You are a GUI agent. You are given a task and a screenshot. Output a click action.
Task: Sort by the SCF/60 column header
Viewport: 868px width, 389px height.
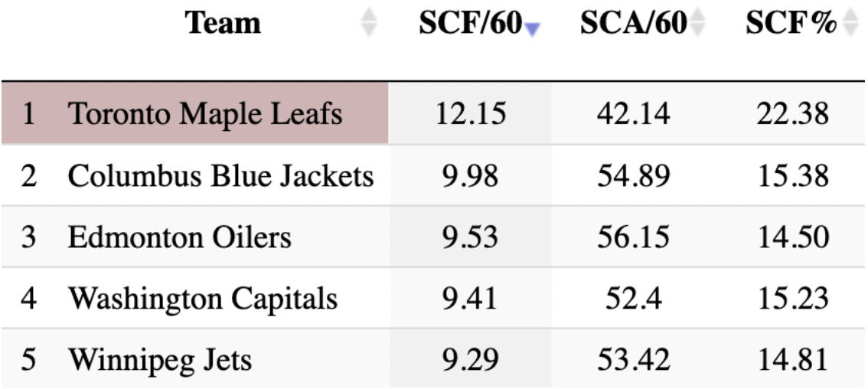click(x=469, y=23)
